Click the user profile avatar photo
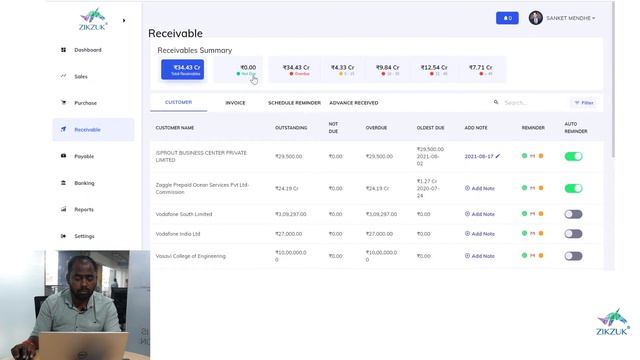Screen dimensions: 640x360 [x=536, y=18]
